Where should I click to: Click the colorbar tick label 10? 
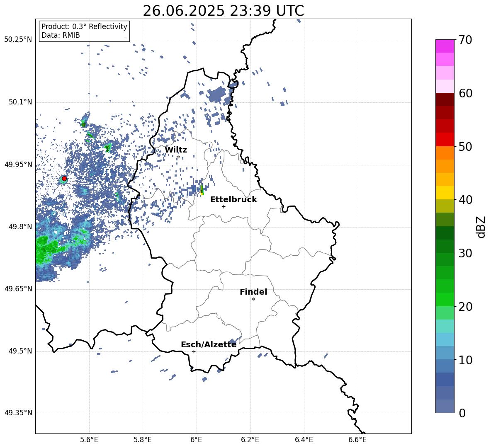[465, 360]
